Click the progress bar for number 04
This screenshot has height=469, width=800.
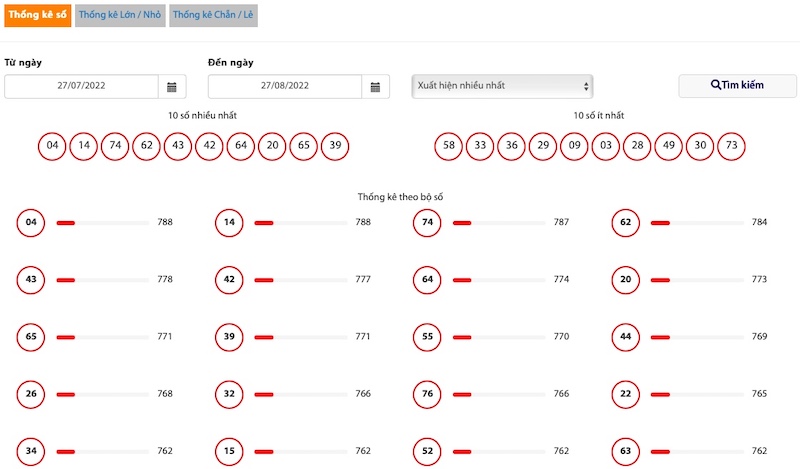(103, 223)
